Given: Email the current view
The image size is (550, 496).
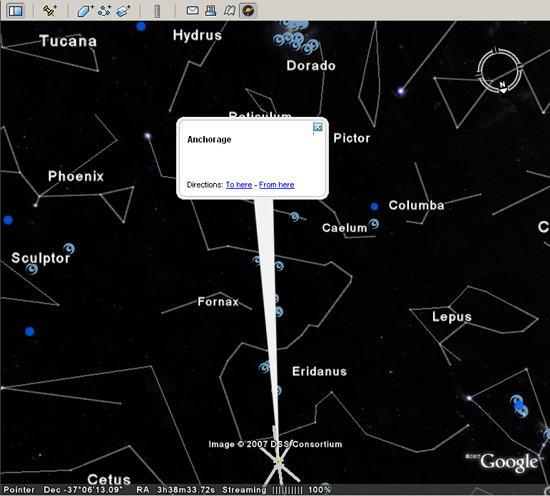Looking at the screenshot, I should [192, 11].
